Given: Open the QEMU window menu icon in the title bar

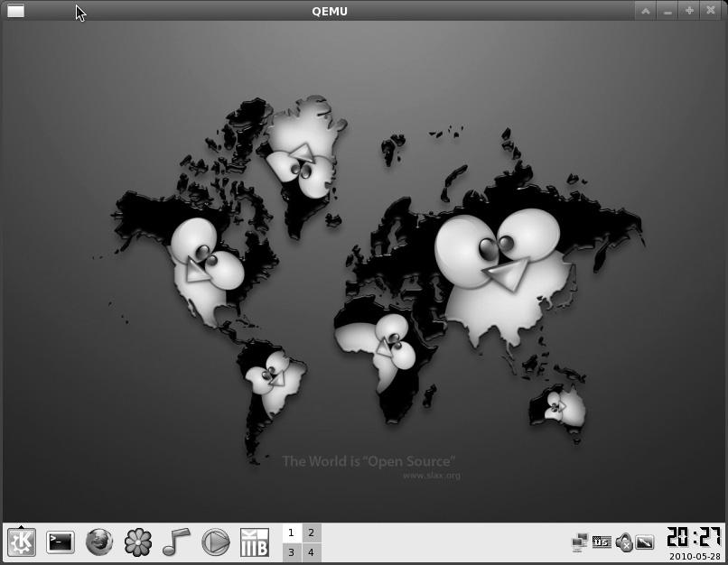Looking at the screenshot, I should (15, 10).
